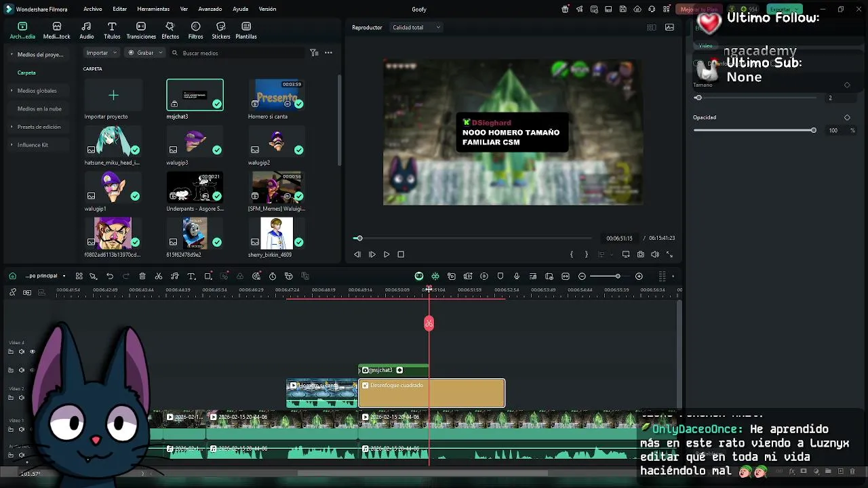Viewport: 868px width, 488px height.
Task: Zoom in the timeline with plus
Action: [x=639, y=277]
